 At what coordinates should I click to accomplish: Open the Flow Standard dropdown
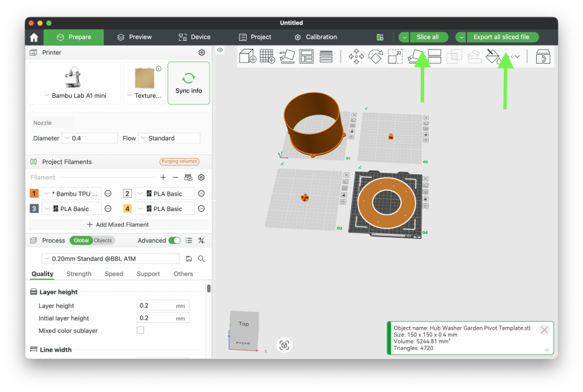[x=169, y=138]
